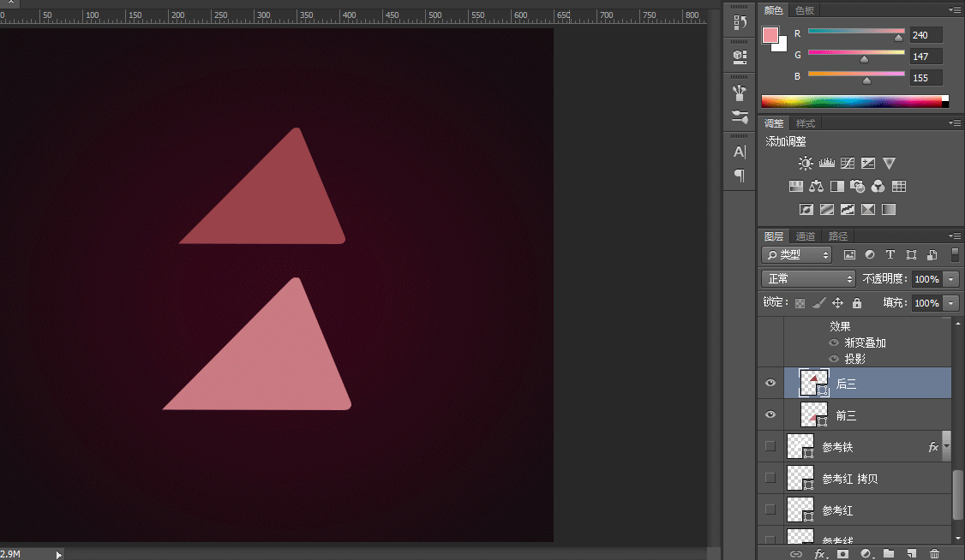This screenshot has width=965, height=560.
Task: Add a Selective Color adjustment
Action: 868,210
